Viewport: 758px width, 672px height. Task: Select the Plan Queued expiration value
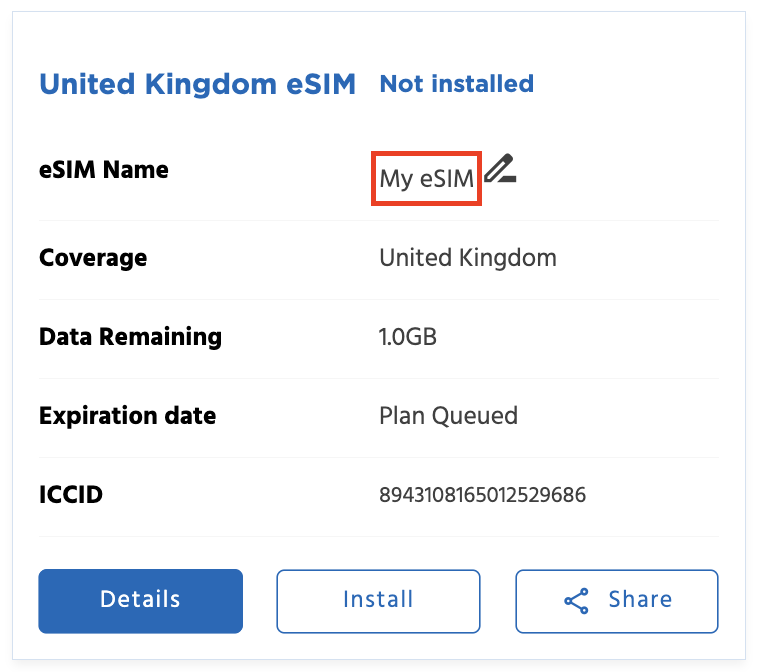[448, 415]
